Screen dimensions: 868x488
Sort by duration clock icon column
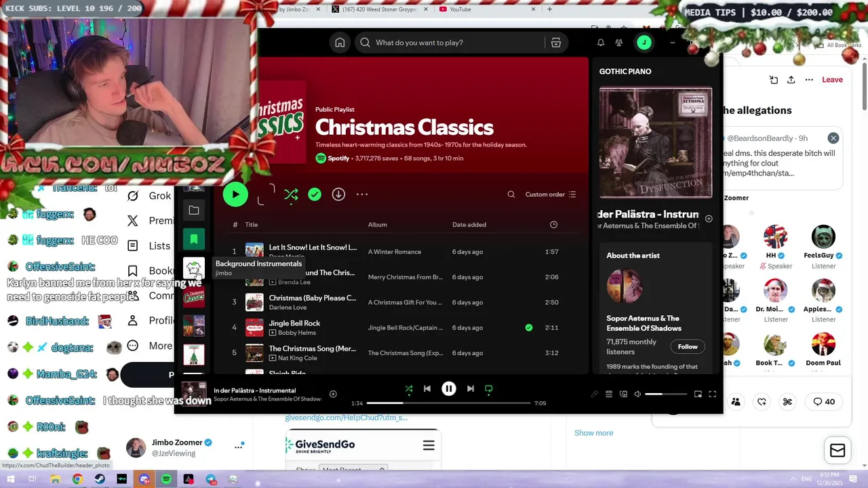[x=553, y=224]
